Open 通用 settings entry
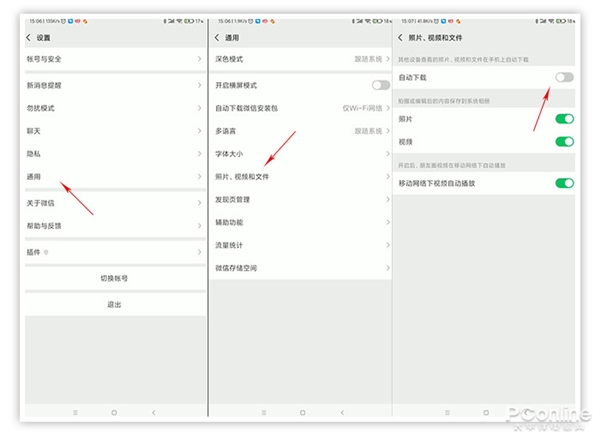The width and height of the screenshot is (600, 438). [x=112, y=177]
